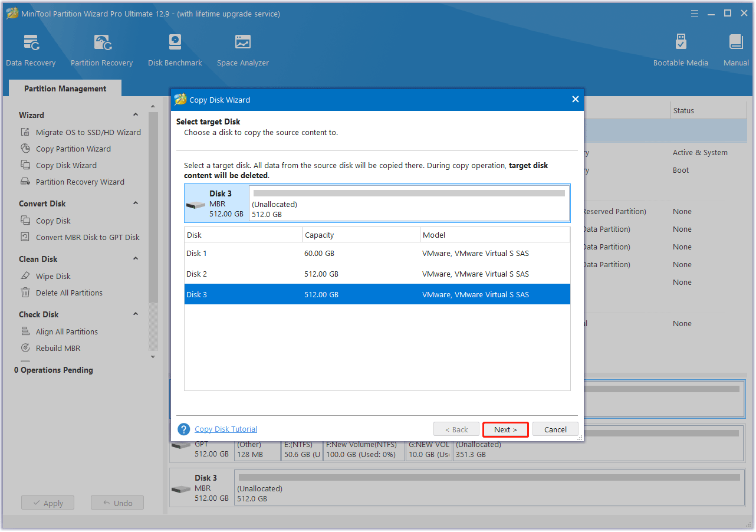The height and width of the screenshot is (532, 756).
Task: Click the Unallocated bar of Disk 3 in the wizard
Action: click(x=409, y=203)
